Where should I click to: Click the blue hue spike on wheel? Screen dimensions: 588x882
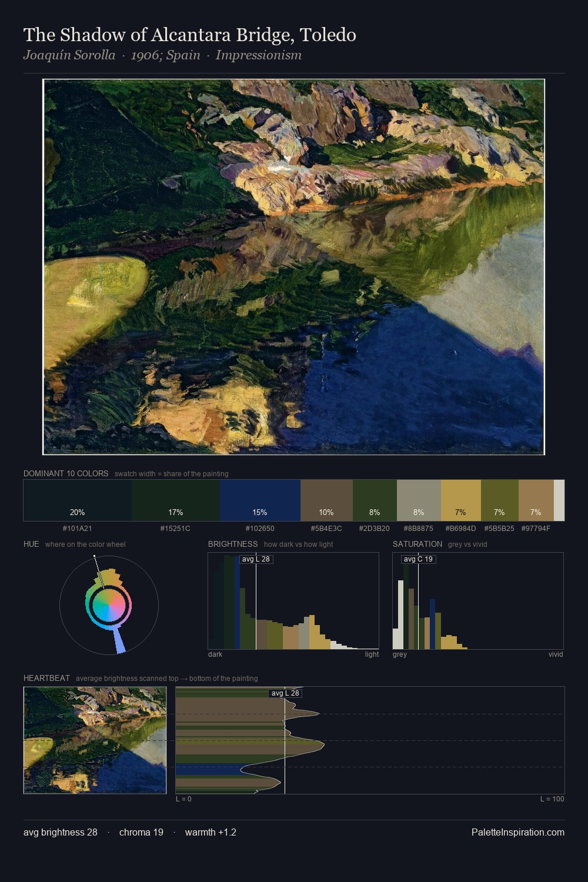tap(119, 641)
